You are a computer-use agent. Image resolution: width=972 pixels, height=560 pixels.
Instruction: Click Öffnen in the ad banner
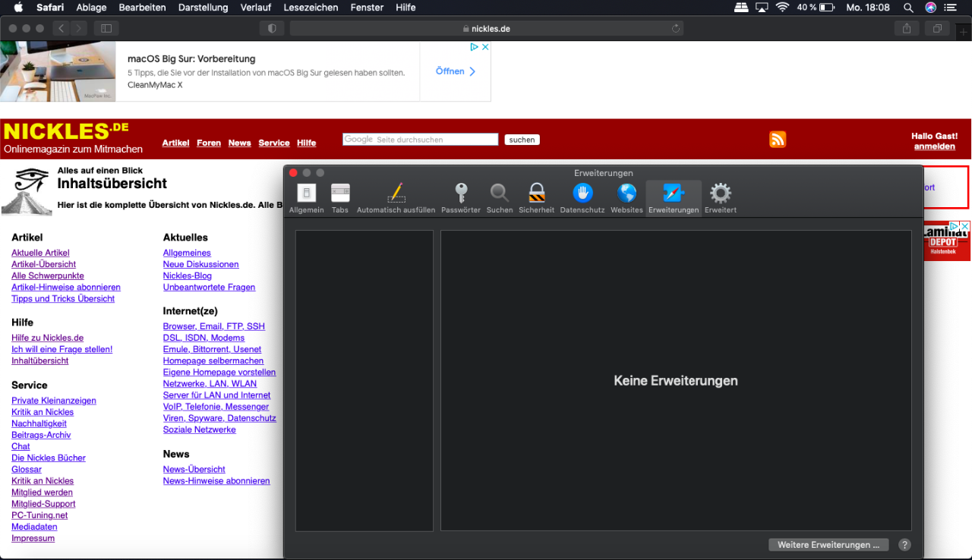coord(456,71)
